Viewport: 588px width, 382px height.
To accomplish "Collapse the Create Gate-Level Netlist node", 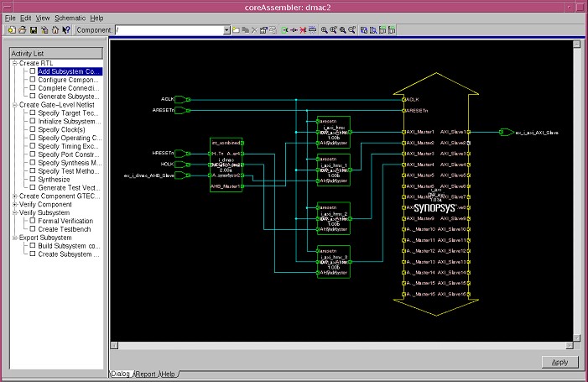I will pyautogui.click(x=14, y=104).
